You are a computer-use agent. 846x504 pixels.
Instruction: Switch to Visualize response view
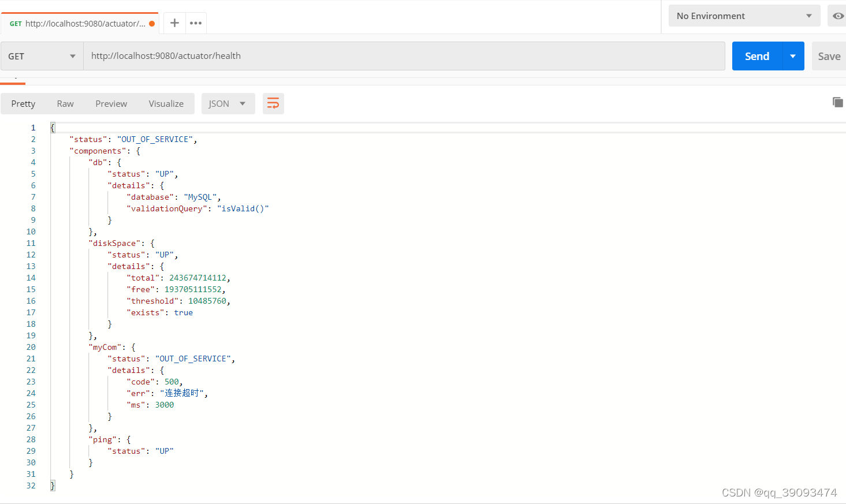tap(166, 103)
